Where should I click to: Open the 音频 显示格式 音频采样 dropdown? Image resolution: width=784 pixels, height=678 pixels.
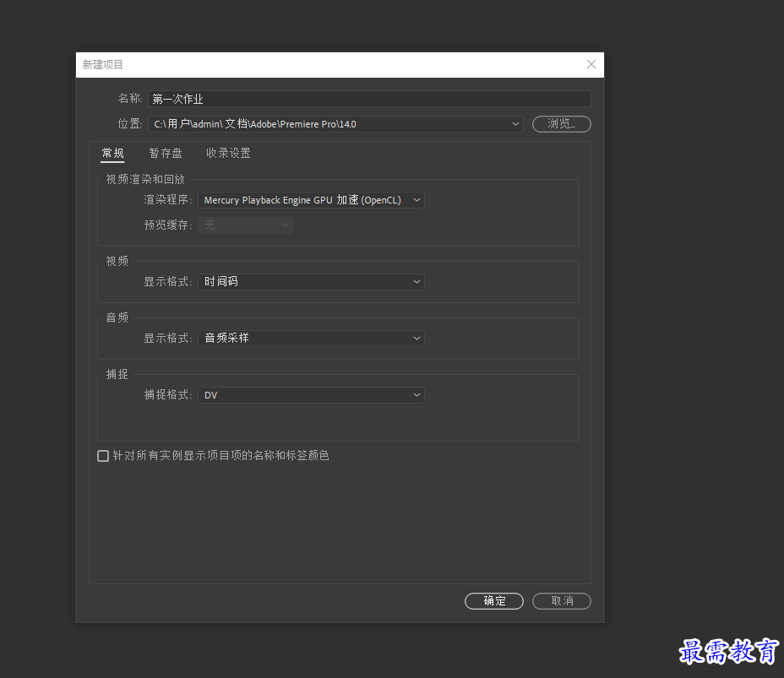click(x=311, y=339)
